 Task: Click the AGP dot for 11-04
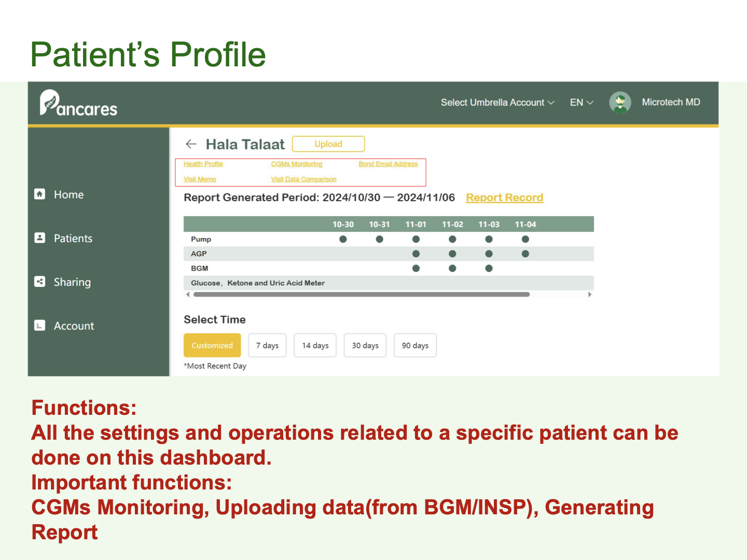point(525,254)
